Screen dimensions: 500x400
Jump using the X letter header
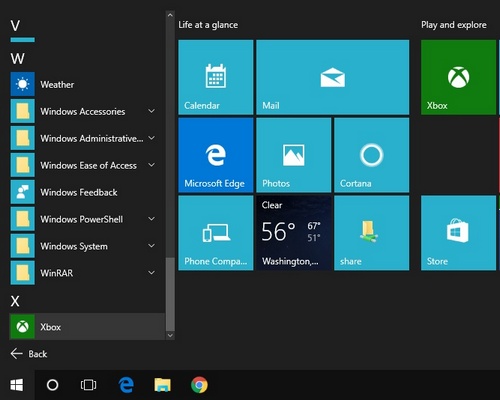(15, 301)
